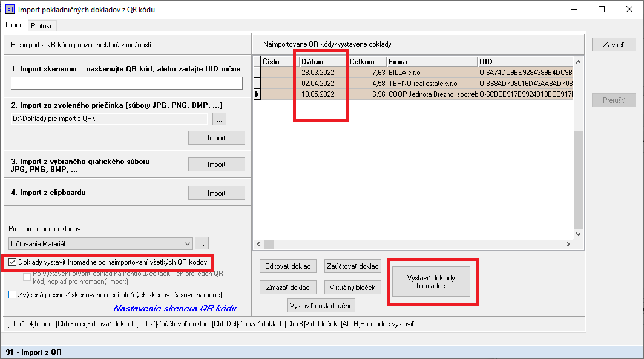Click the Celkom column header

point(367,62)
